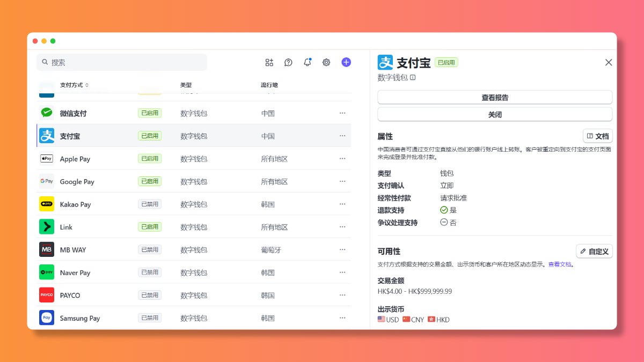Open more options for MB WAY row
Image resolution: width=644 pixels, height=362 pixels.
click(x=342, y=249)
